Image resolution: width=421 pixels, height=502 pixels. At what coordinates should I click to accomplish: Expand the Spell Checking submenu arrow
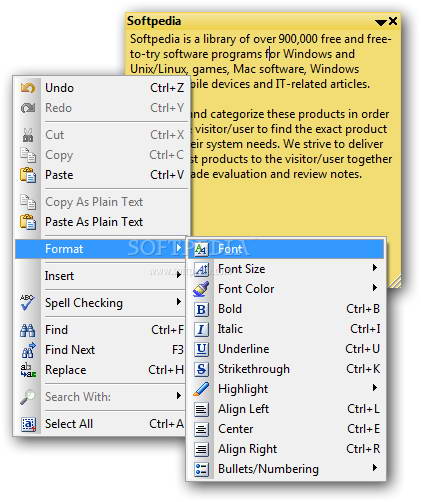click(179, 302)
